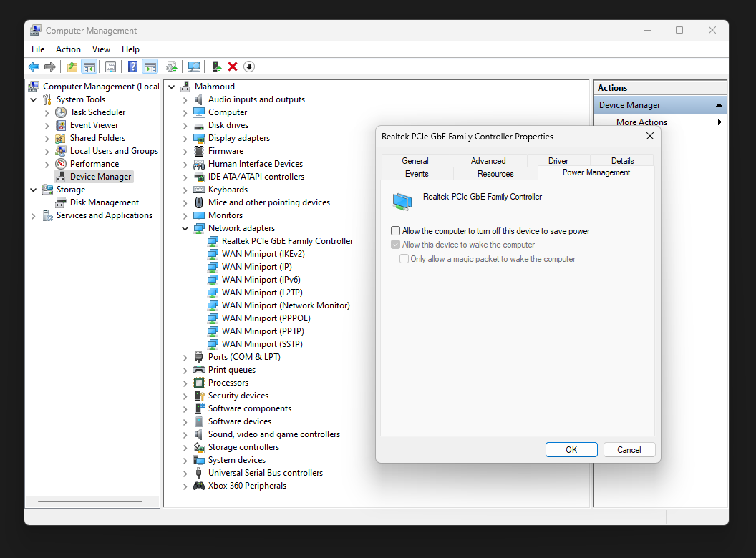The height and width of the screenshot is (558, 756).
Task: Click the Task Scheduler clock icon
Action: [61, 112]
